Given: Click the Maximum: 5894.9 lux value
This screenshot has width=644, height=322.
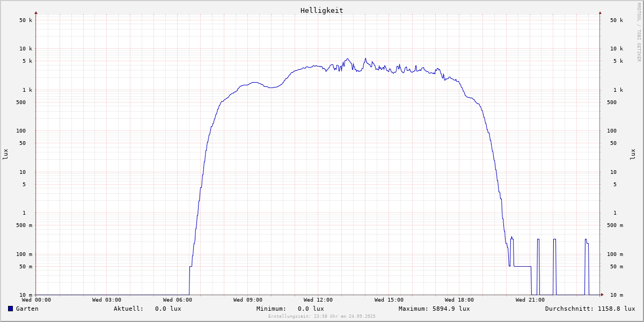Looking at the screenshot, I should click(434, 309).
